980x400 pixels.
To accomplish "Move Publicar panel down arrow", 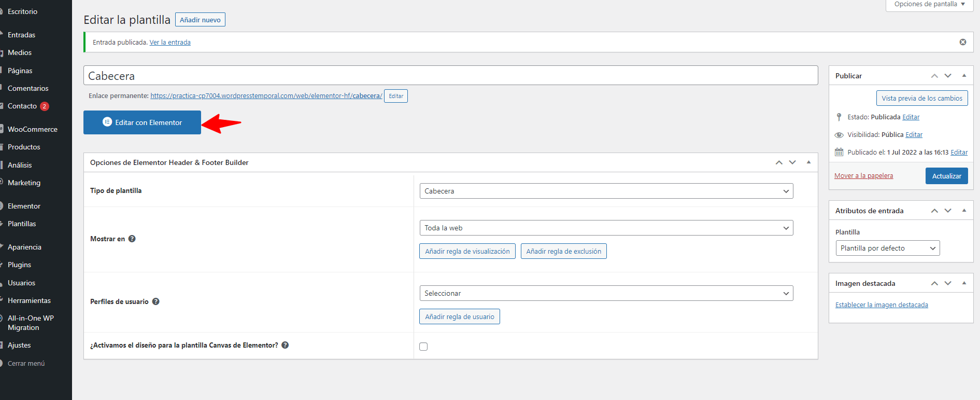I will pyautogui.click(x=948, y=76).
